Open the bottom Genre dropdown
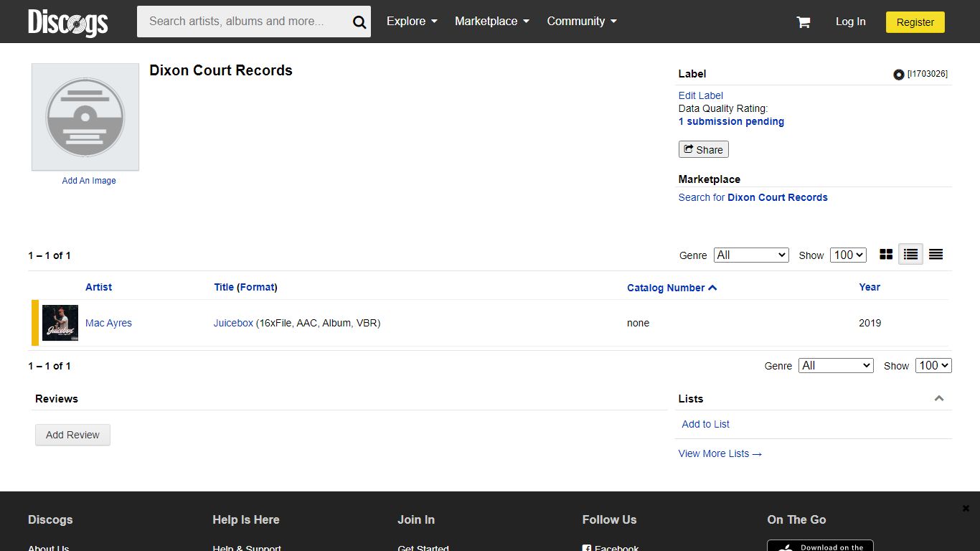 point(836,365)
